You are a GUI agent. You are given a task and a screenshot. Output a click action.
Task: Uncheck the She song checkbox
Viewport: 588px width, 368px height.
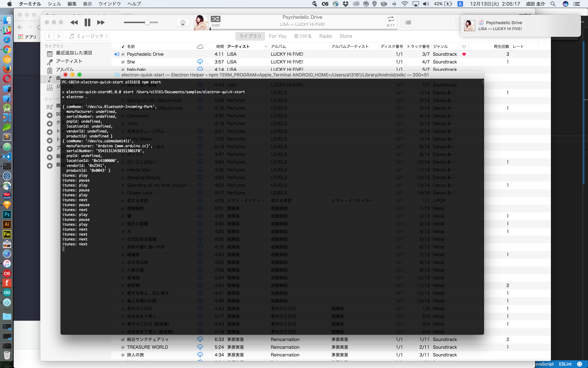tap(123, 62)
